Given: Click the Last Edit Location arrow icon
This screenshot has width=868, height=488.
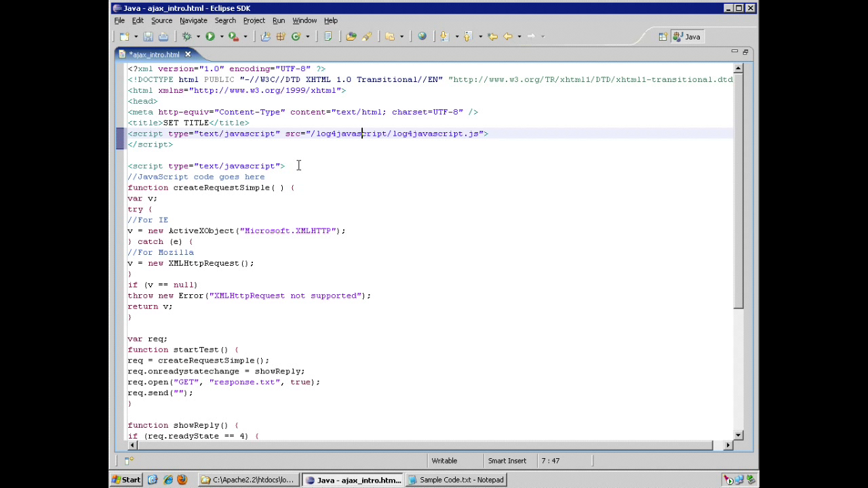Looking at the screenshot, I should point(492,37).
